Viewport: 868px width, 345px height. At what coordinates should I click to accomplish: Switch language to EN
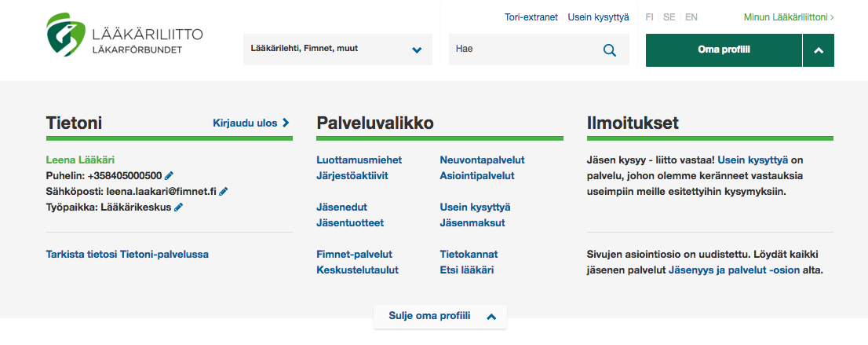coord(691,17)
